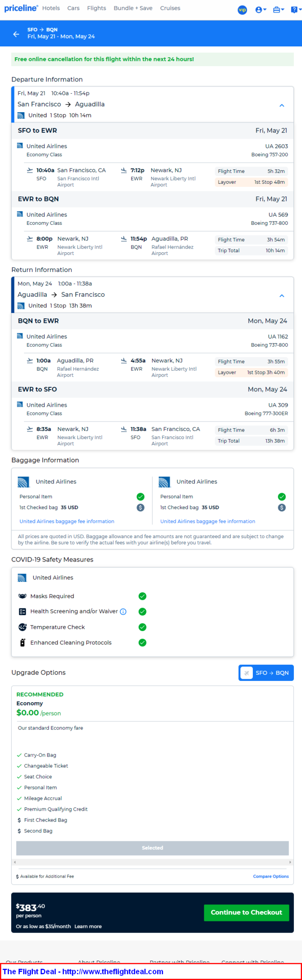Click the landing icon beside 7:12p
302x980 pixels.
124,170
